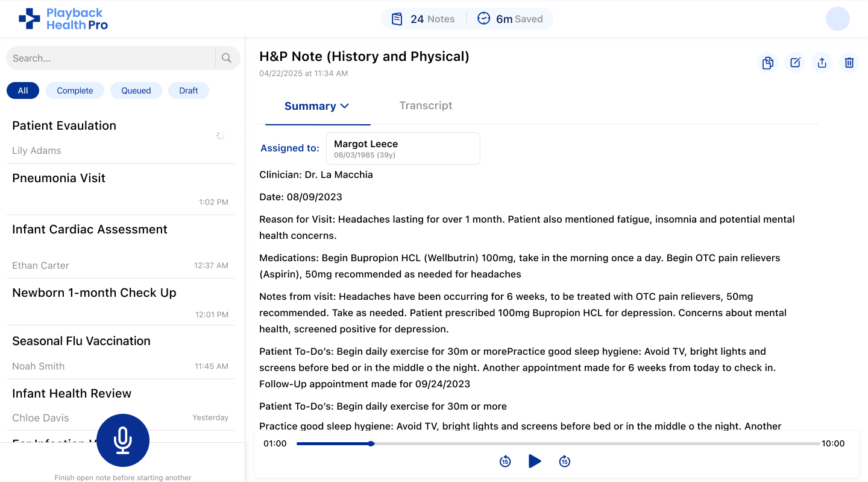The width and height of the screenshot is (868, 482).
Task: Open the user profile avatar
Action: coord(837,19)
